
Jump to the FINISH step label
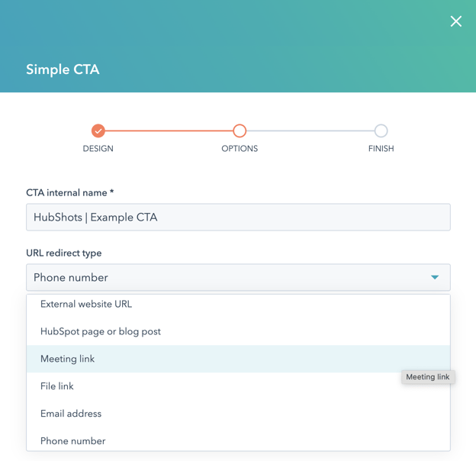pos(381,149)
